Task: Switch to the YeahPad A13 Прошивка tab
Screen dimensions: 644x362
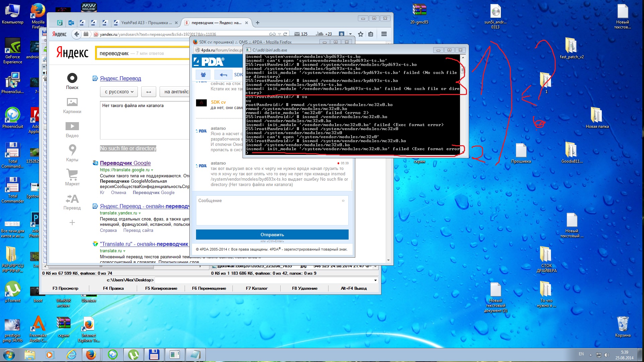Action: 146,23
